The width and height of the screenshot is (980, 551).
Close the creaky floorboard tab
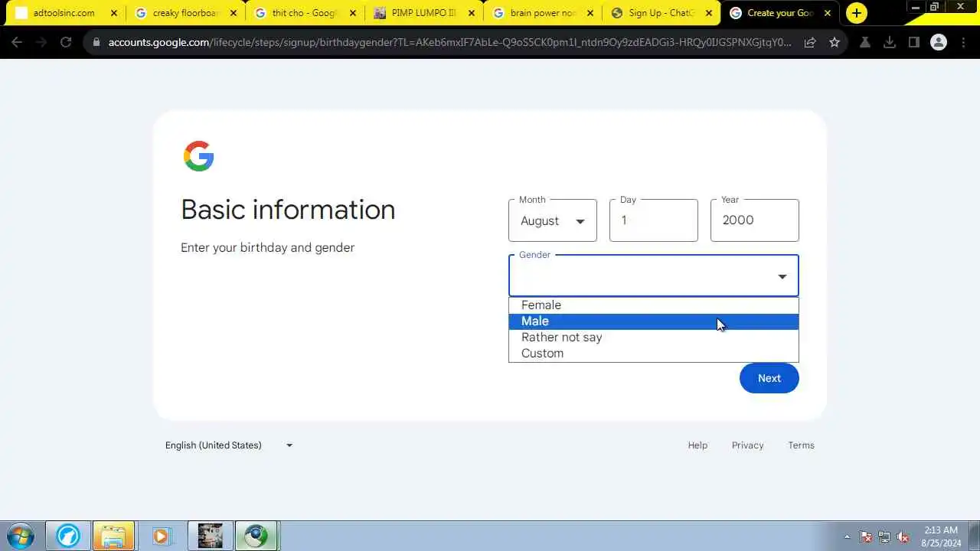(234, 13)
